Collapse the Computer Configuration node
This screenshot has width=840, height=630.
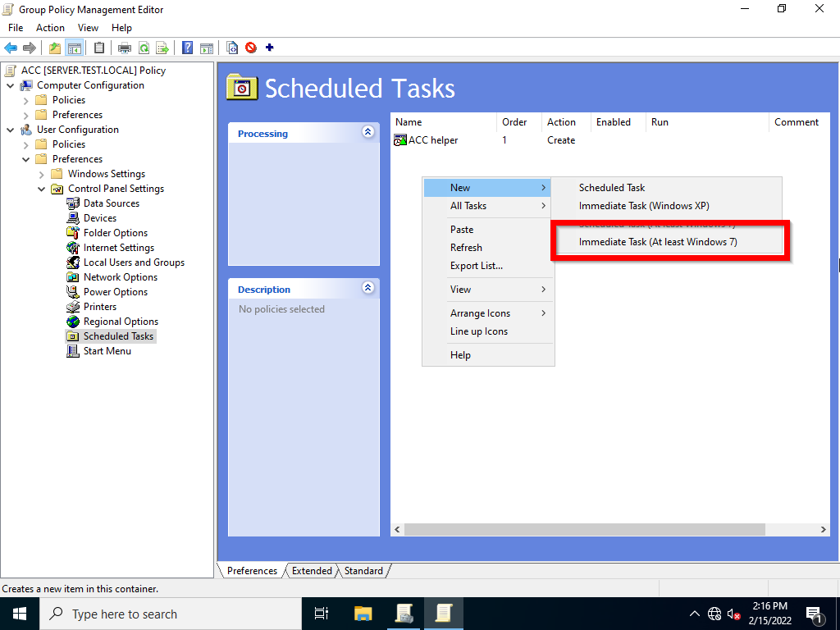[x=10, y=85]
